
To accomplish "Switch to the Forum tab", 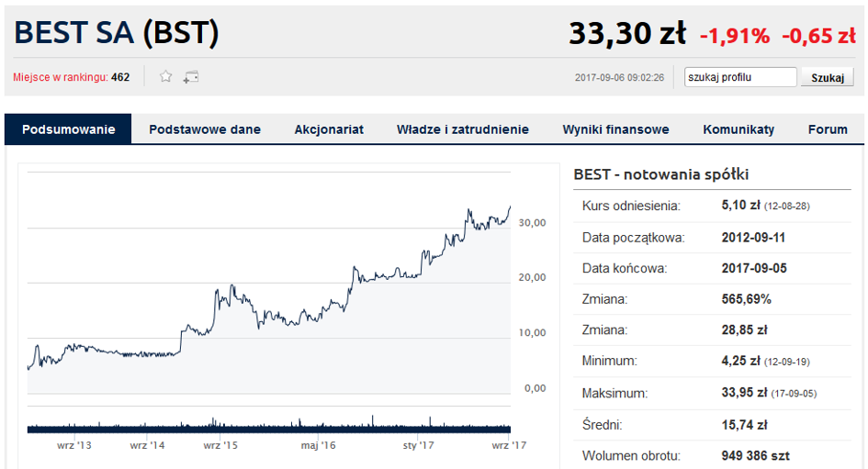I will click(828, 129).
